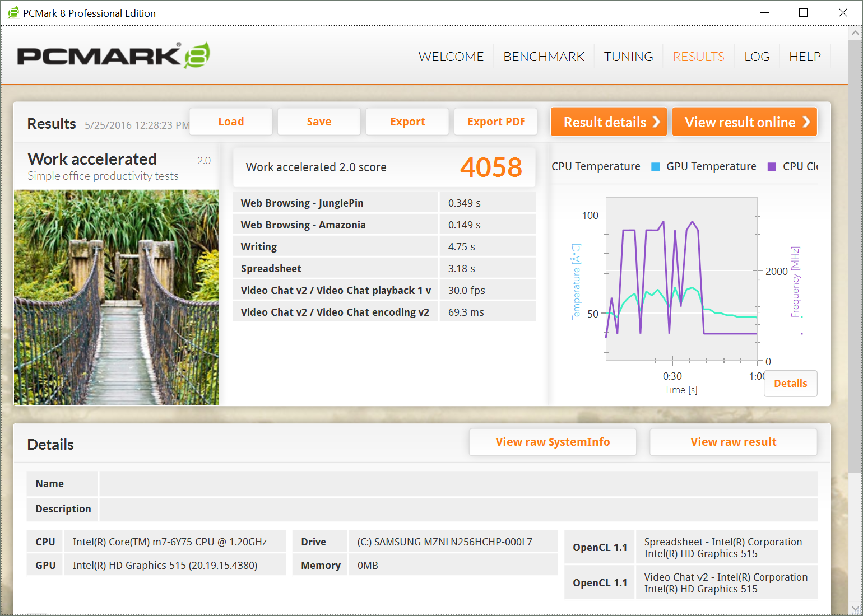Click the Spreadsheet OpenCL 1.1 device text
Image resolution: width=863 pixels, height=616 pixels.
point(723,548)
